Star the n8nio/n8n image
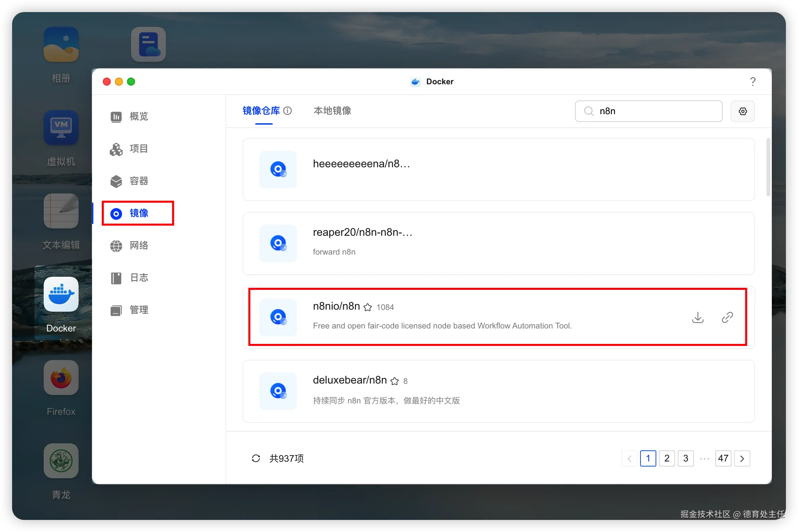Image resolution: width=798 pixels, height=532 pixels. coord(367,307)
